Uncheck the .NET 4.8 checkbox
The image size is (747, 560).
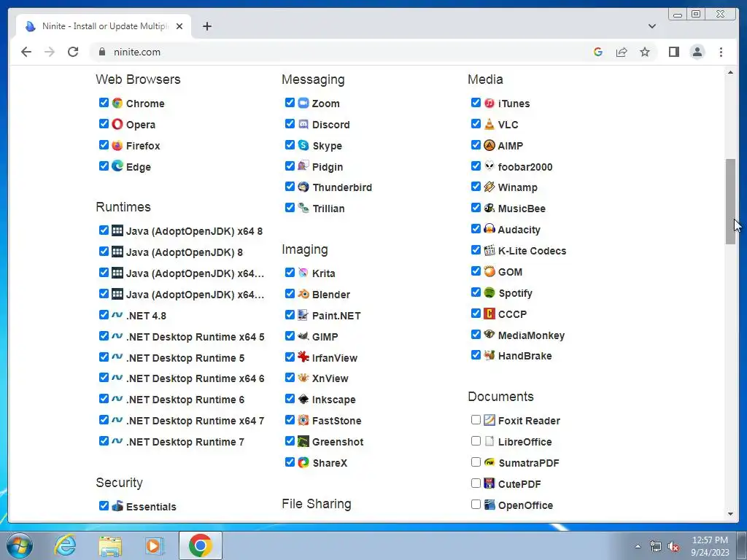click(104, 315)
